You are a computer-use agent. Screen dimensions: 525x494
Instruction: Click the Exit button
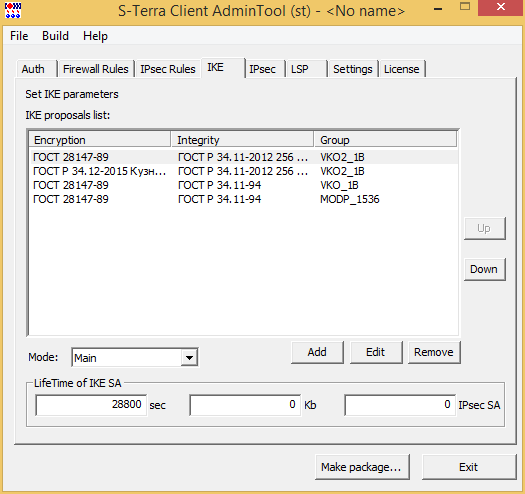[x=469, y=467]
